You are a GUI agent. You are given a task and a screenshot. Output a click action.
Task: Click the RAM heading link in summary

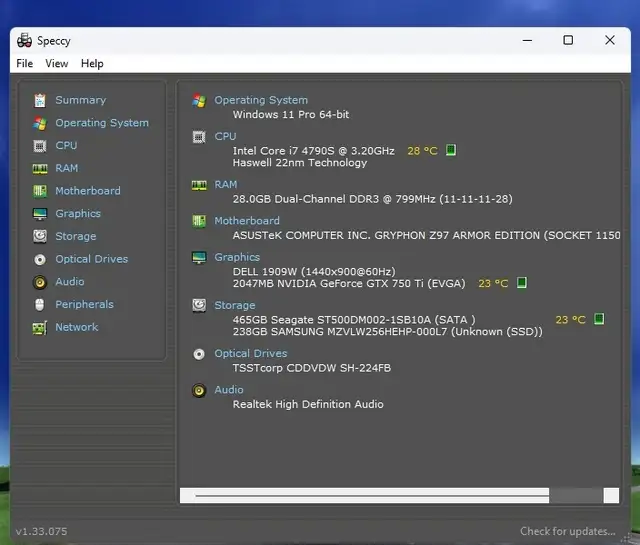click(226, 185)
